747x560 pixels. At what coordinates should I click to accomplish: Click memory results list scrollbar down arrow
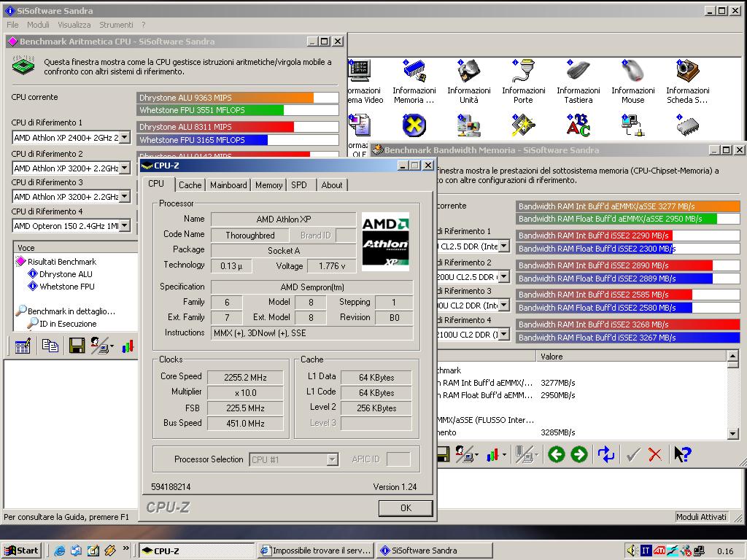732,433
